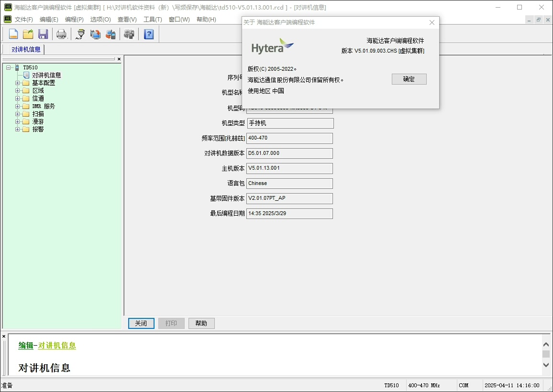Click the New file toolbar icon

coord(13,34)
